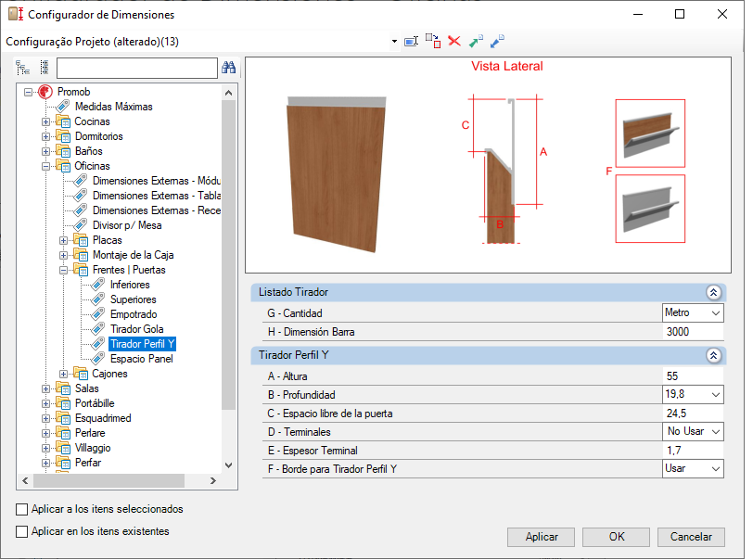Click the tree horizontal scroll right arrow

tap(213, 481)
